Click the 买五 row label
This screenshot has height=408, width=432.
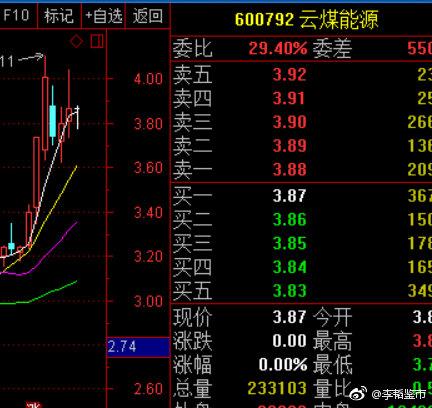192,290
